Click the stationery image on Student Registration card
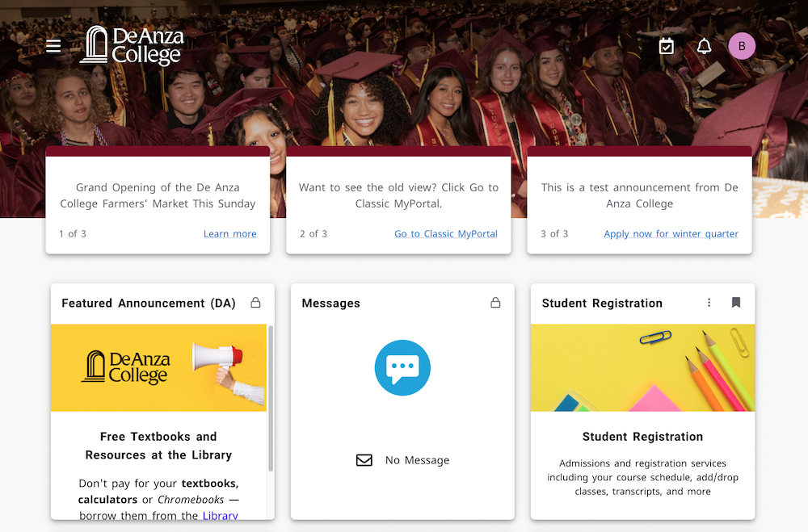This screenshot has height=532, width=808. pyautogui.click(x=642, y=367)
